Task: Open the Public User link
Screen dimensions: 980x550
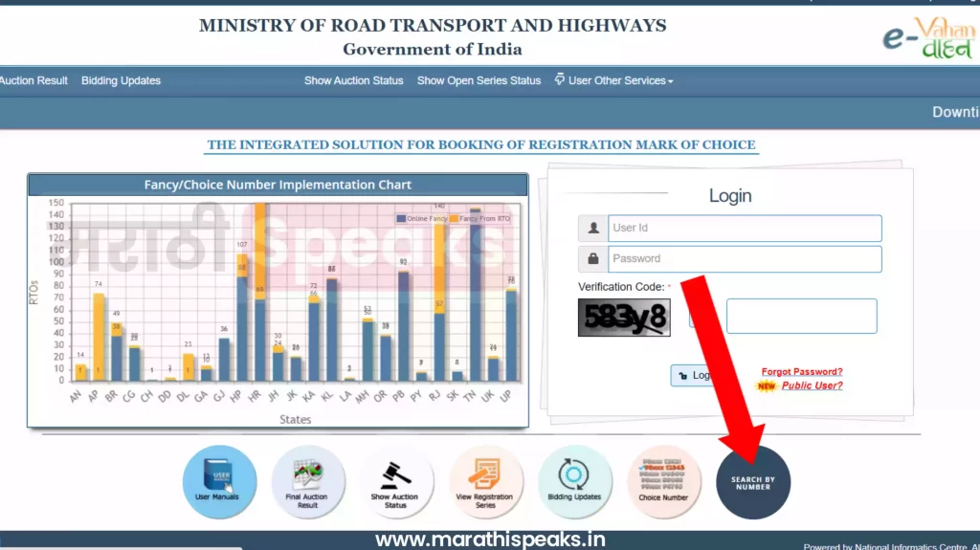Action: 812,385
